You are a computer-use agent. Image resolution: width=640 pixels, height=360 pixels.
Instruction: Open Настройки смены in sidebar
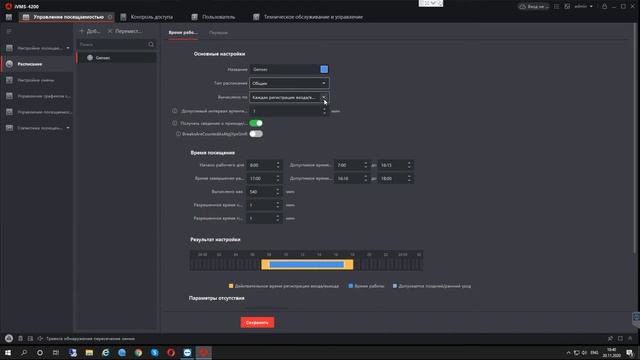38,80
